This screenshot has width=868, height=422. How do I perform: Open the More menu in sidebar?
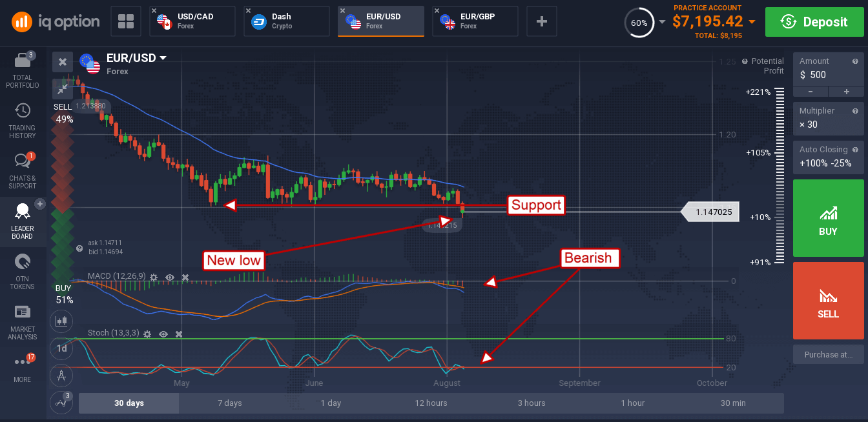coord(22,368)
